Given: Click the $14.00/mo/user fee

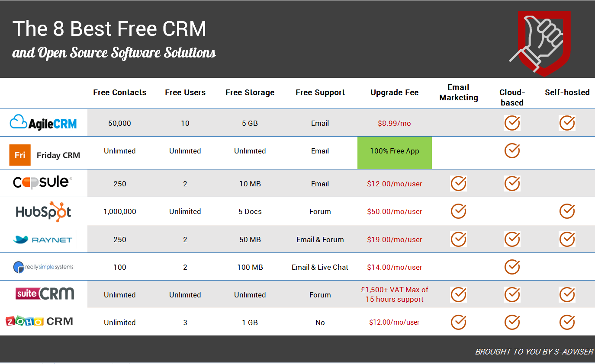Looking at the screenshot, I should (395, 267).
